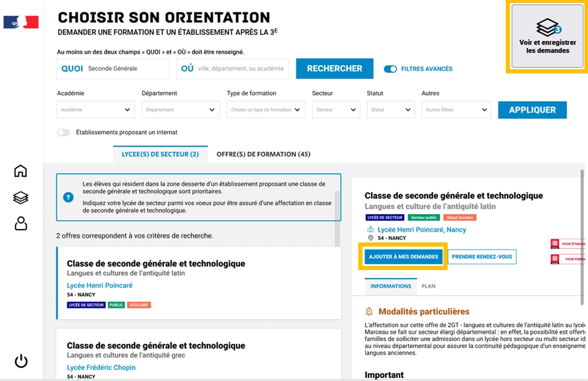
Task: Open the user profile sidebar icon
Action: click(x=21, y=223)
